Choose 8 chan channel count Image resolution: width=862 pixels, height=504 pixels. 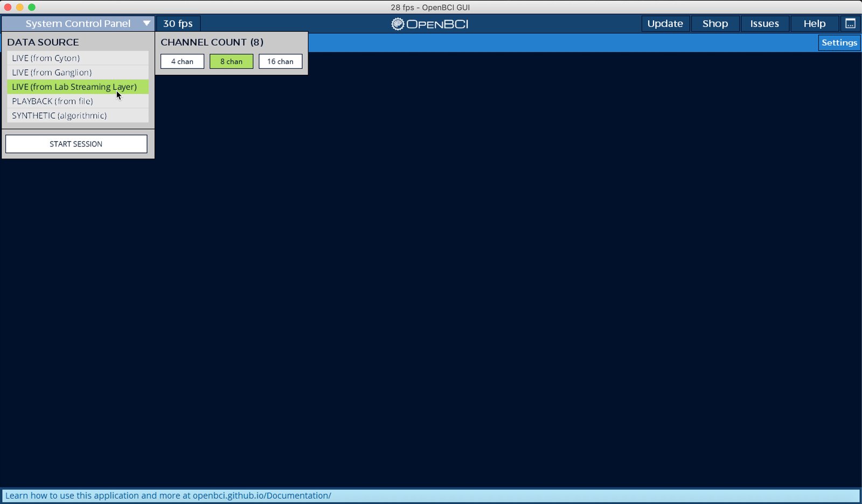(x=231, y=61)
